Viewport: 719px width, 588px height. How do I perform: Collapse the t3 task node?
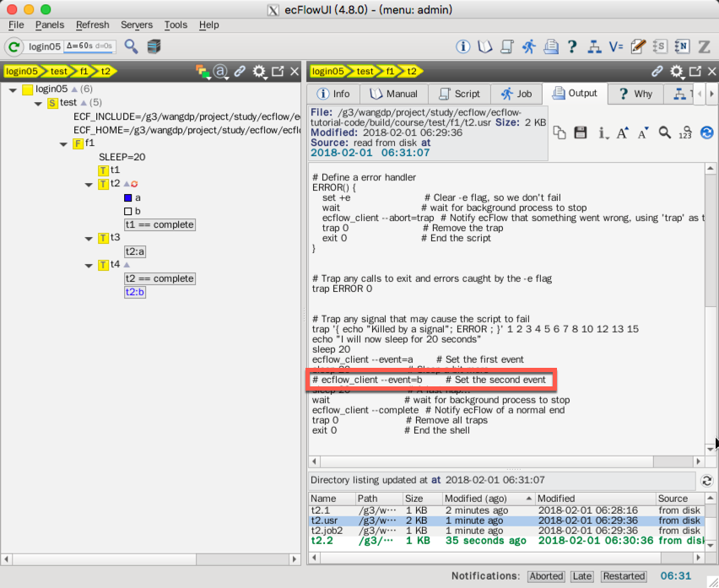[89, 239]
